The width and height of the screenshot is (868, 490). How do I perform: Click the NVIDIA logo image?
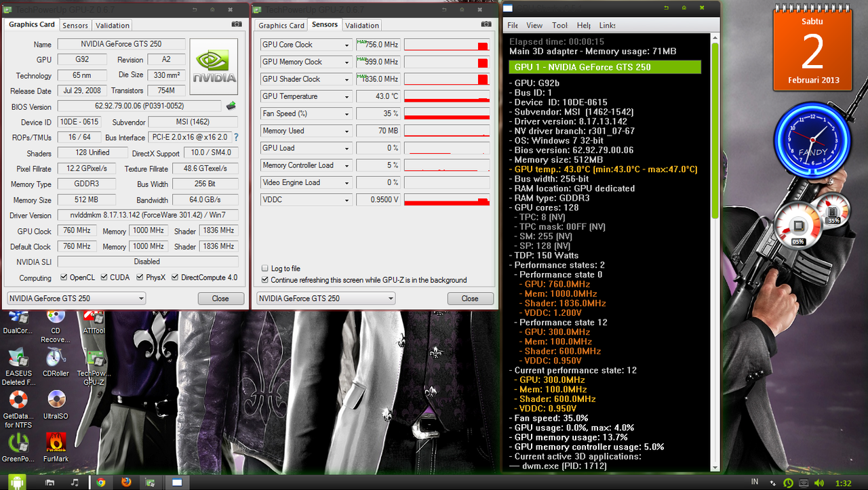[214, 66]
